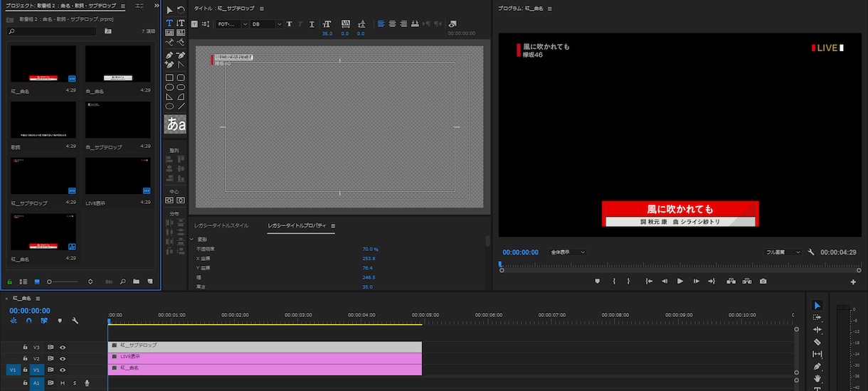Open the button editor plus icon
Viewport: 868px width, 391px height.
coord(853,282)
